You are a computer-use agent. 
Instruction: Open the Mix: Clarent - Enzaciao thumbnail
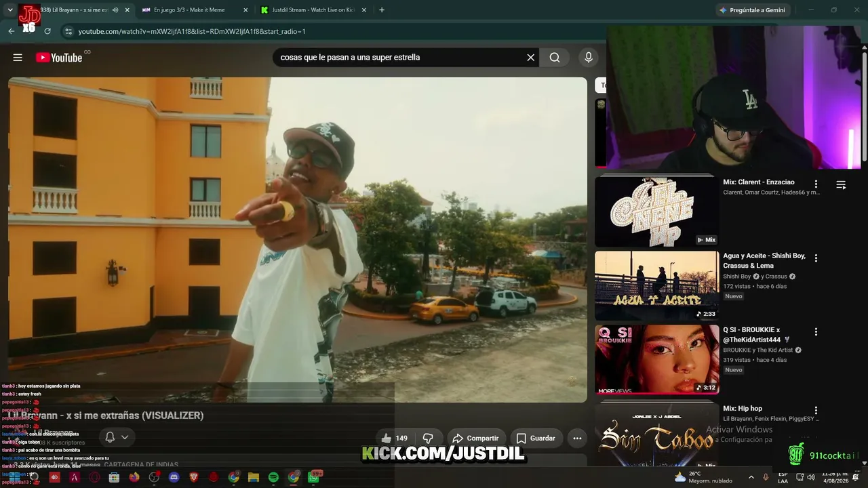(656, 212)
